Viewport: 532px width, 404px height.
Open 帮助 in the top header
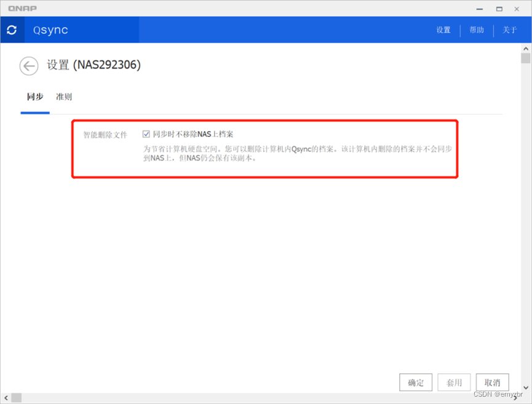(477, 30)
